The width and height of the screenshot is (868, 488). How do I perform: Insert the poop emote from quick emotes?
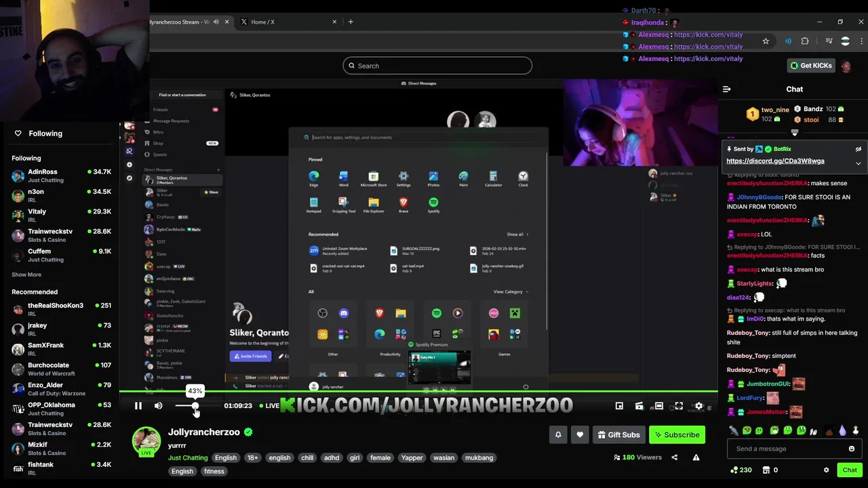point(829,430)
